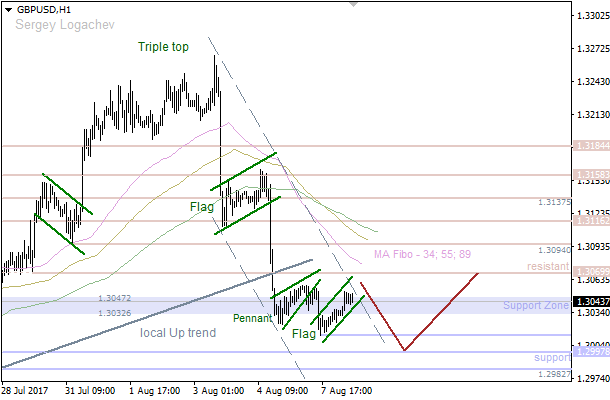Click the Flag label left of 3 Aug candles
This screenshot has width=610, height=400.
202,206
